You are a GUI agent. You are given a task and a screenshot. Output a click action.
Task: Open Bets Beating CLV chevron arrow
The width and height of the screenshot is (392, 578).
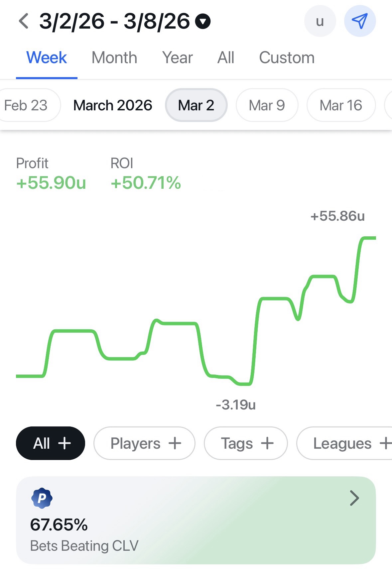(x=354, y=498)
